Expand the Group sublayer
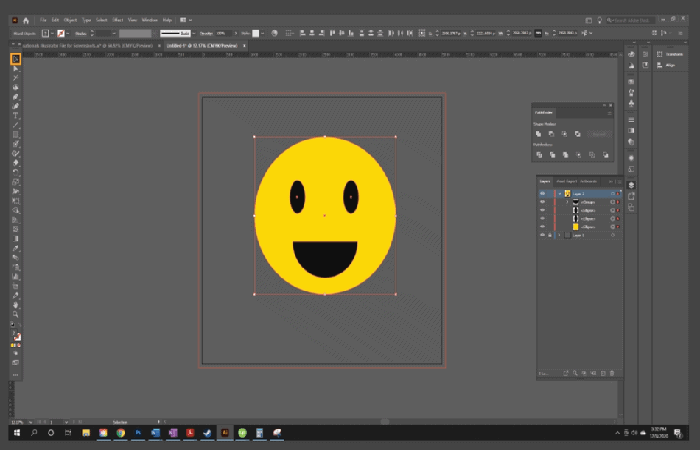This screenshot has height=450, width=700. coord(567,202)
